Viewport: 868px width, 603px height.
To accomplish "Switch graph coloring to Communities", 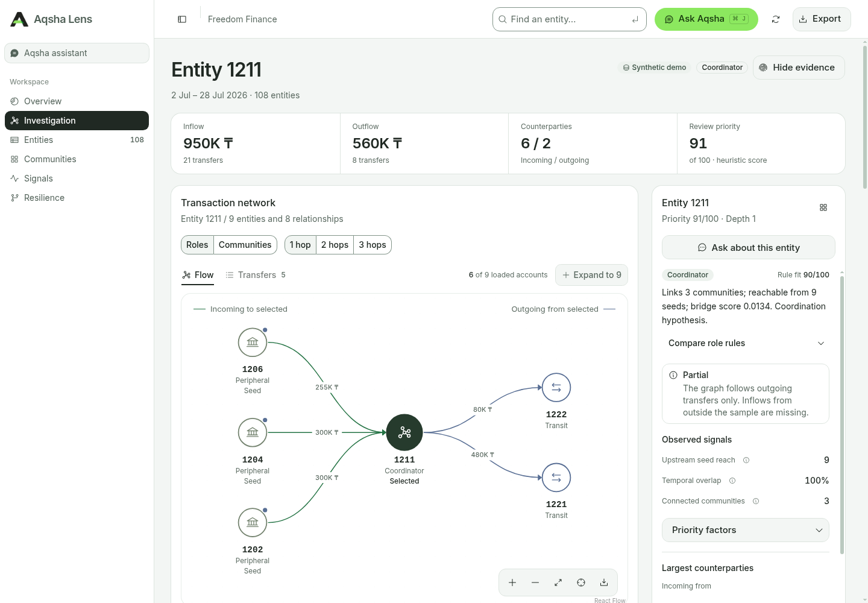I will tap(245, 245).
